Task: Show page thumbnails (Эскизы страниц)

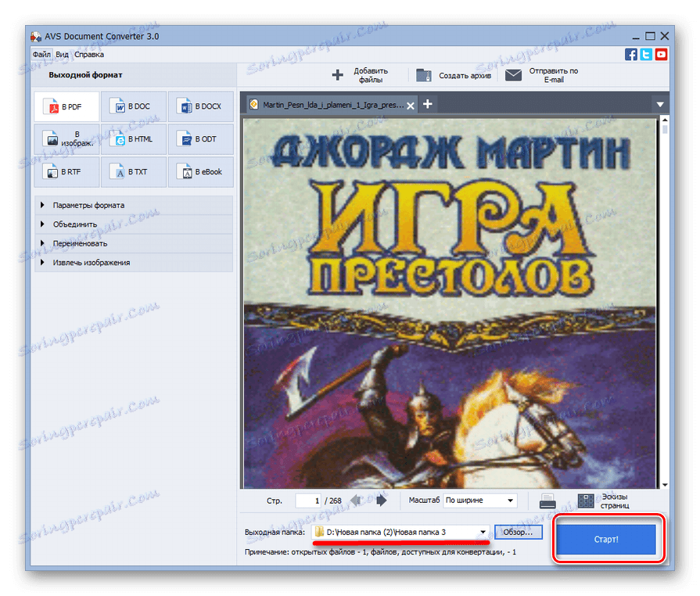Action: coord(604,501)
